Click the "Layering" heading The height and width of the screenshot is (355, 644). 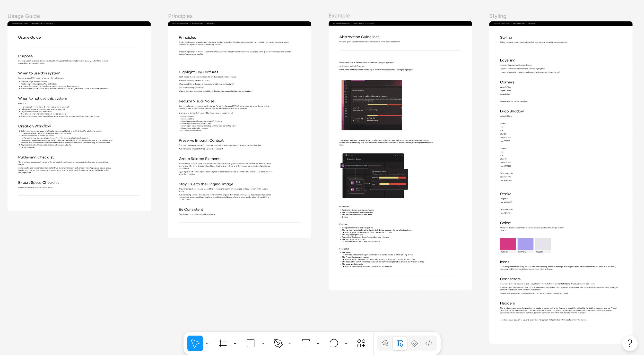point(508,60)
